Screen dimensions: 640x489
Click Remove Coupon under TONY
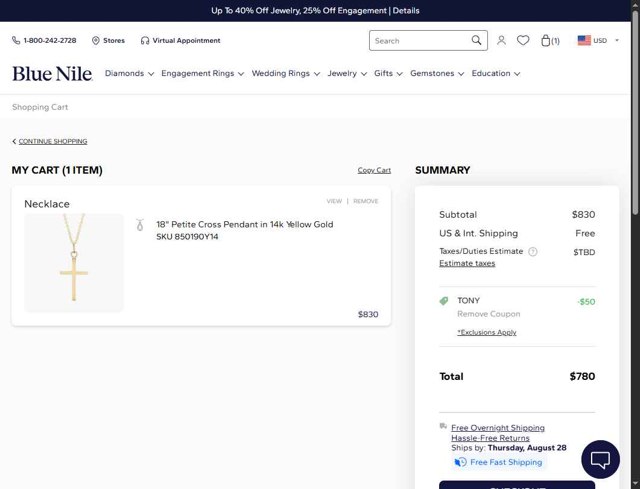pyautogui.click(x=489, y=314)
